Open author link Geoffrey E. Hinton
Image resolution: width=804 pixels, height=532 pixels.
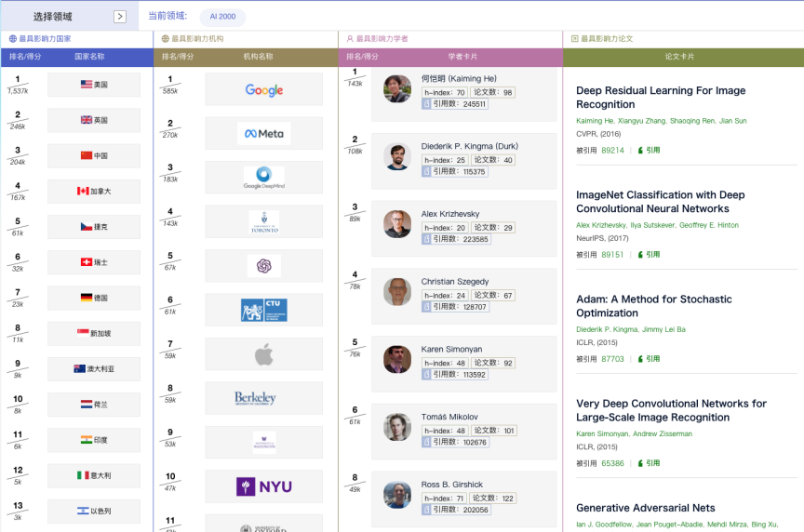tap(709, 225)
